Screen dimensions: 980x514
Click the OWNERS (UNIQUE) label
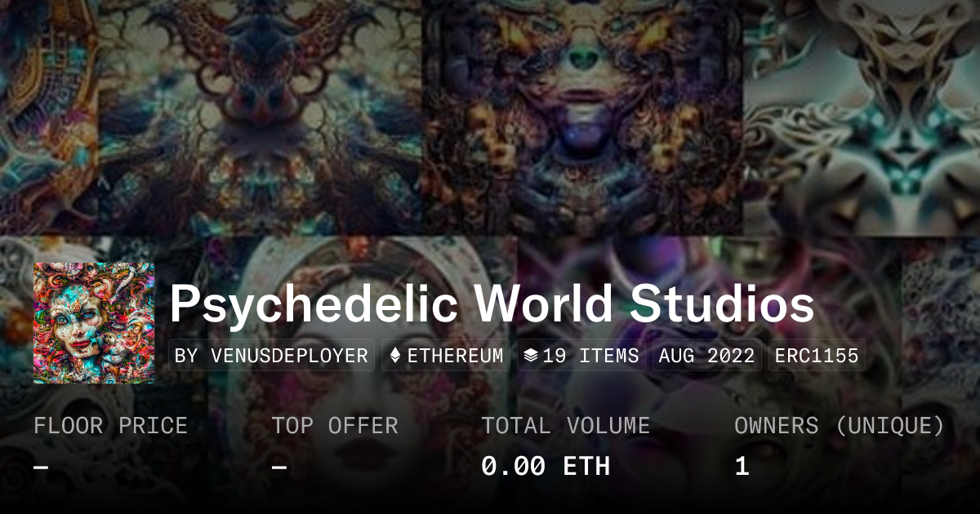(x=840, y=426)
